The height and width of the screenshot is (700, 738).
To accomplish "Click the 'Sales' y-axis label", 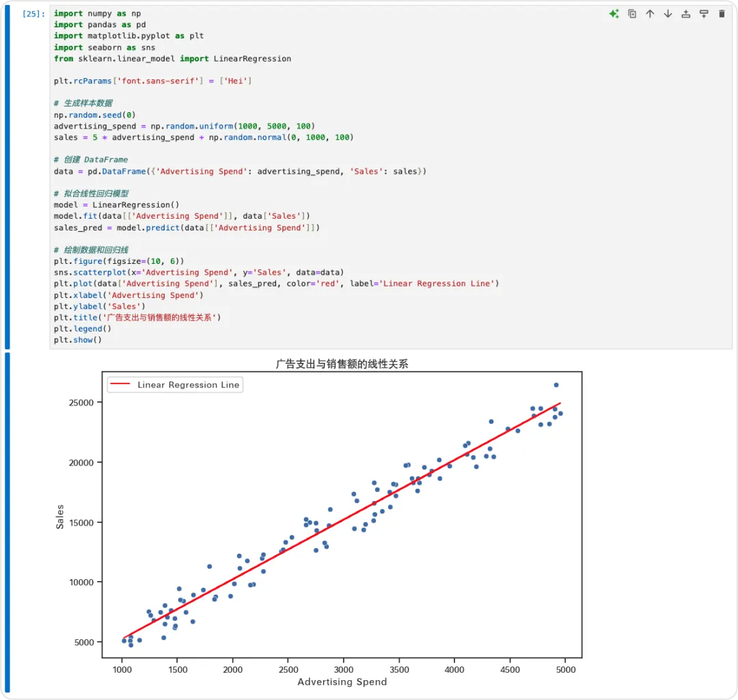I will click(59, 516).
